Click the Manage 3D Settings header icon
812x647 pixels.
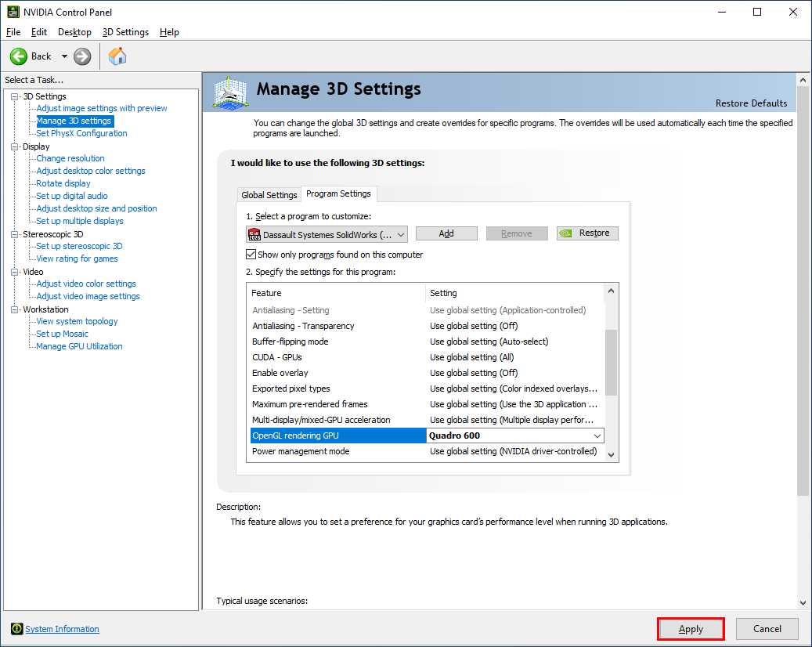pos(230,92)
